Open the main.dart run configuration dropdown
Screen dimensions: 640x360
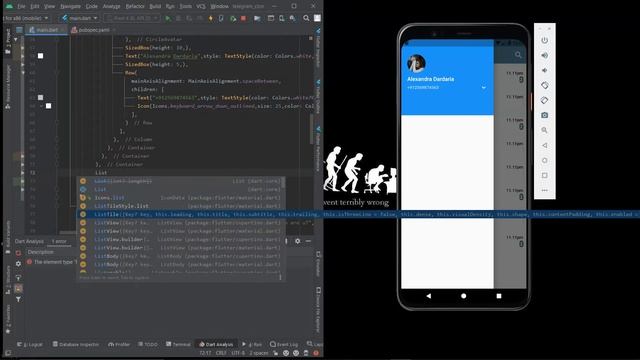click(x=80, y=18)
